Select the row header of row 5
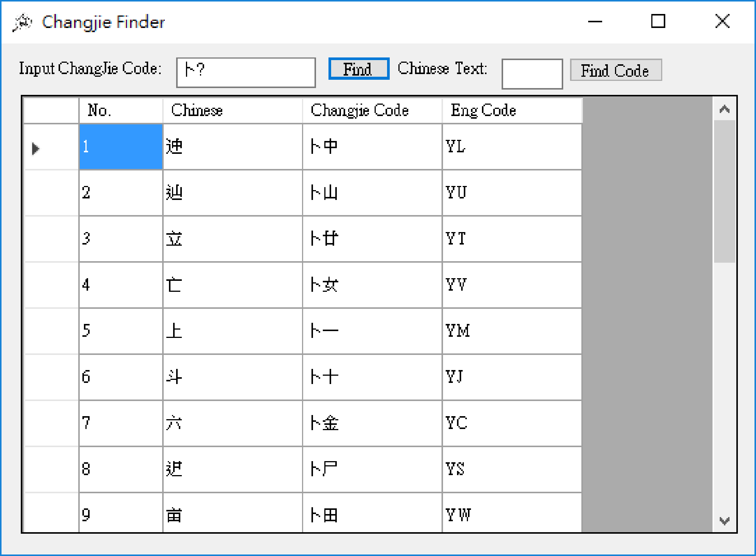The image size is (756, 556). [51, 331]
